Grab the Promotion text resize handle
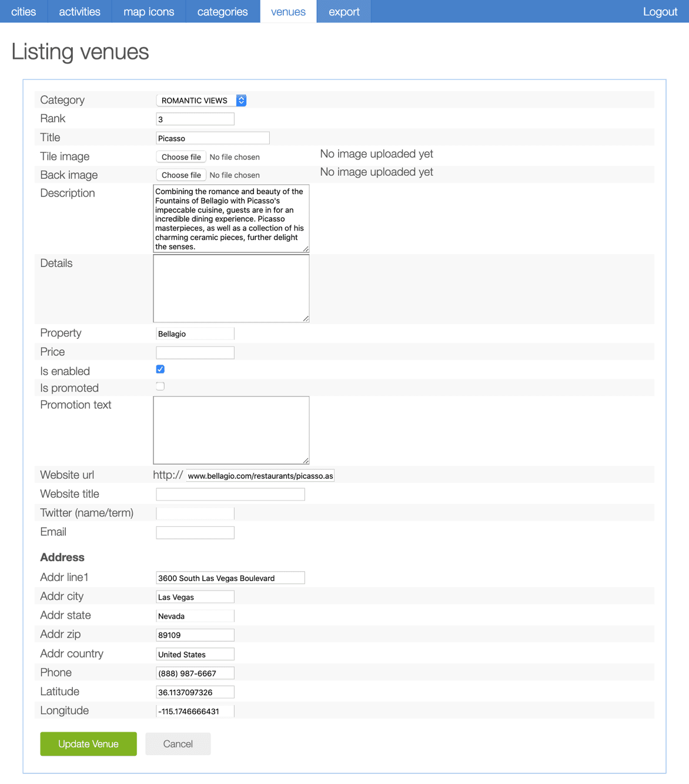This screenshot has height=784, width=689. point(306,461)
